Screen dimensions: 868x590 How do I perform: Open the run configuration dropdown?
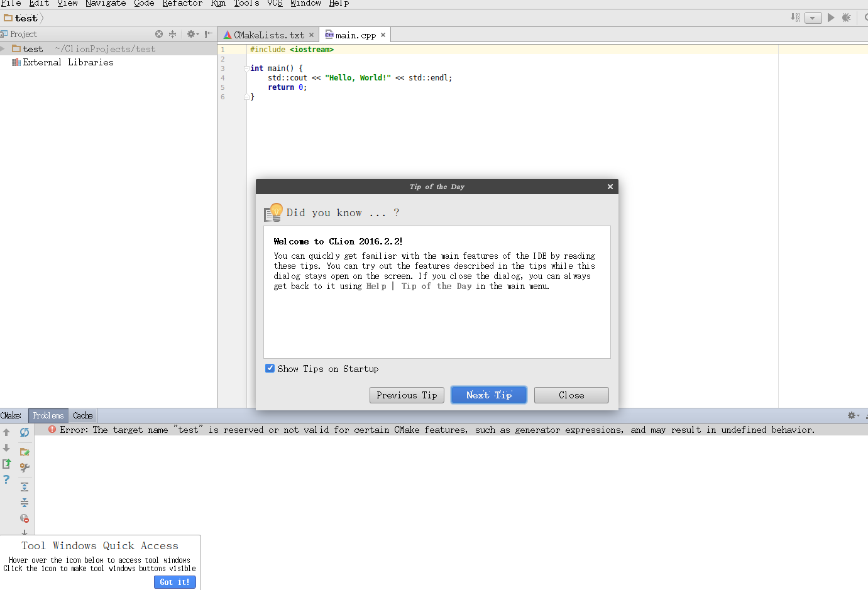[x=813, y=18]
